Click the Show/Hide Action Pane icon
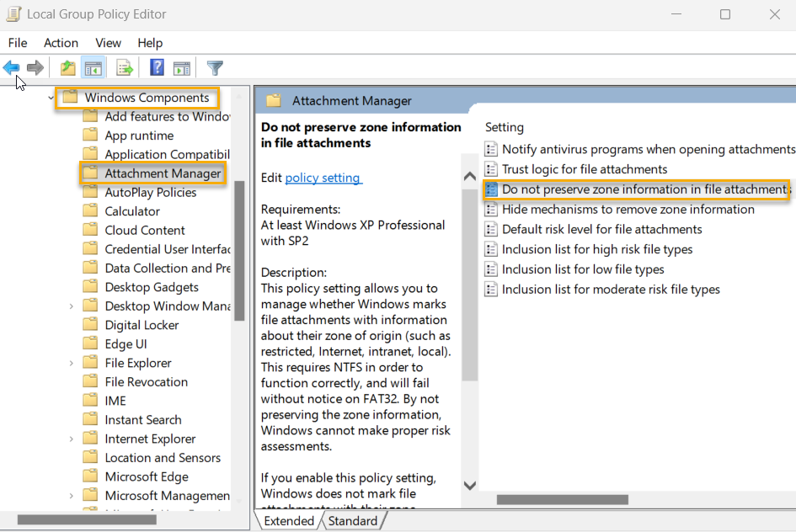Image resolution: width=796 pixels, height=532 pixels. (182, 67)
